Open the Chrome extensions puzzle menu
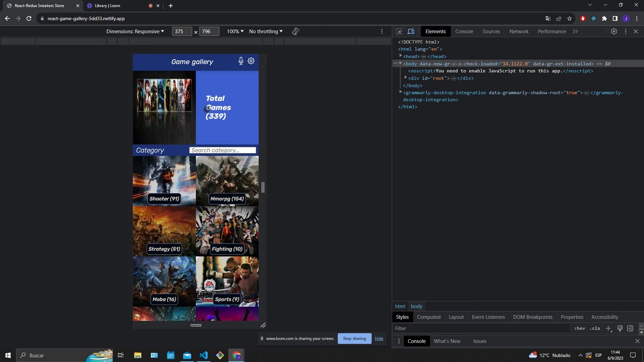Screen dimensions: 644x362 click(x=604, y=19)
